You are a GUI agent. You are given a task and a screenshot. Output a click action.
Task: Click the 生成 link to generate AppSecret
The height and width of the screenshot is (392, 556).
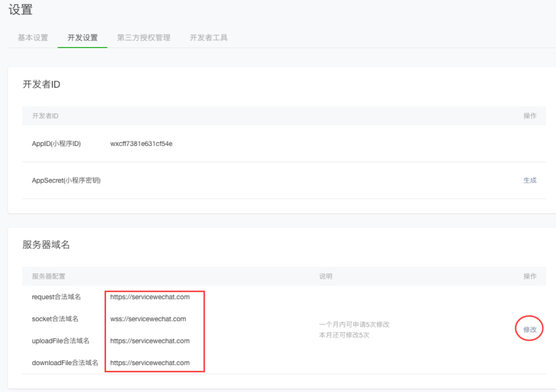point(529,180)
